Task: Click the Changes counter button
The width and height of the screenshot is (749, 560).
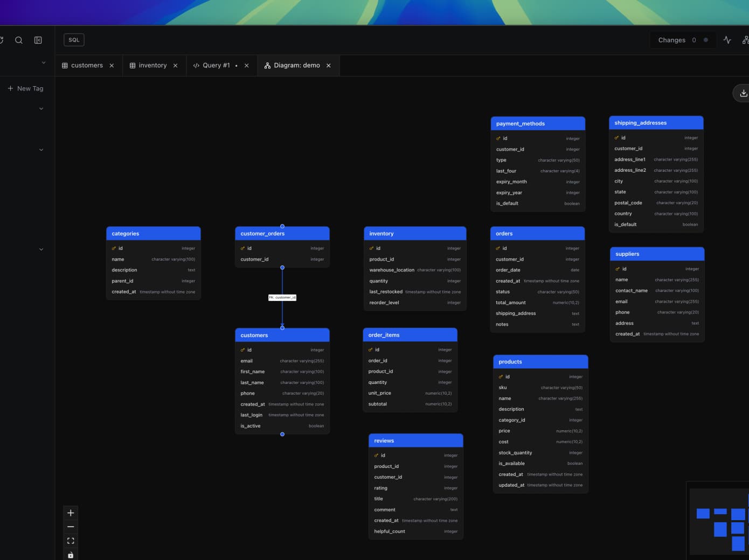Action: click(x=683, y=40)
